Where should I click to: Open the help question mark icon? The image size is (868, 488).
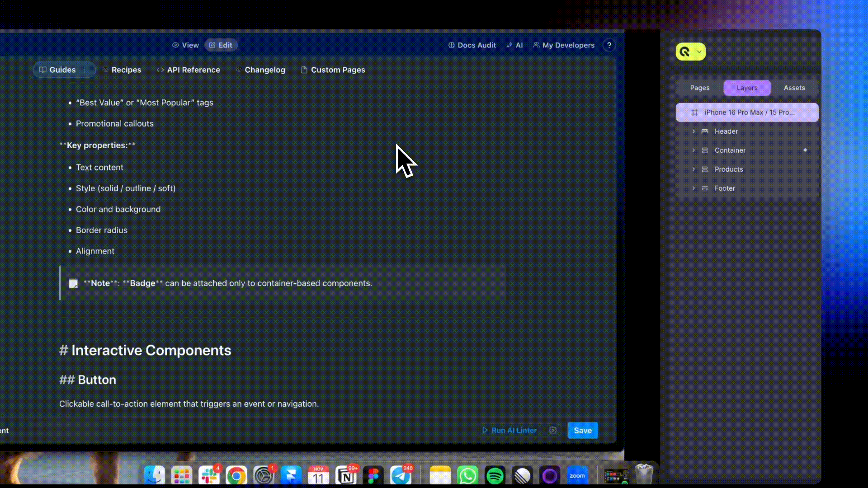click(x=609, y=45)
